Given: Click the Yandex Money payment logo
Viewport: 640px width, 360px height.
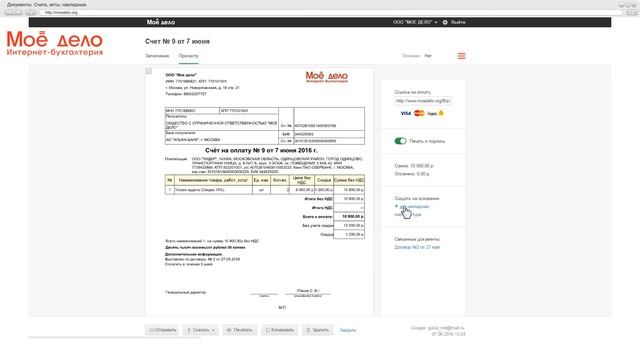Looking at the screenshot, I should [x=436, y=113].
